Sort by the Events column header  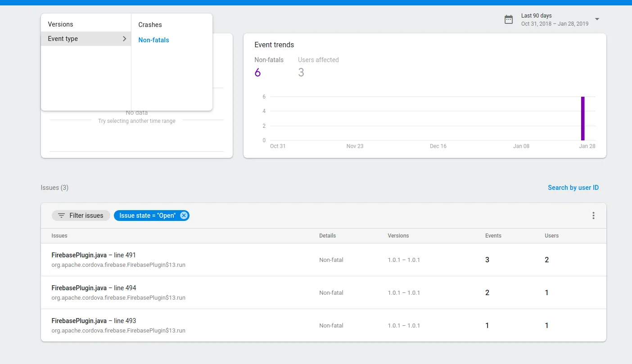(x=493, y=236)
